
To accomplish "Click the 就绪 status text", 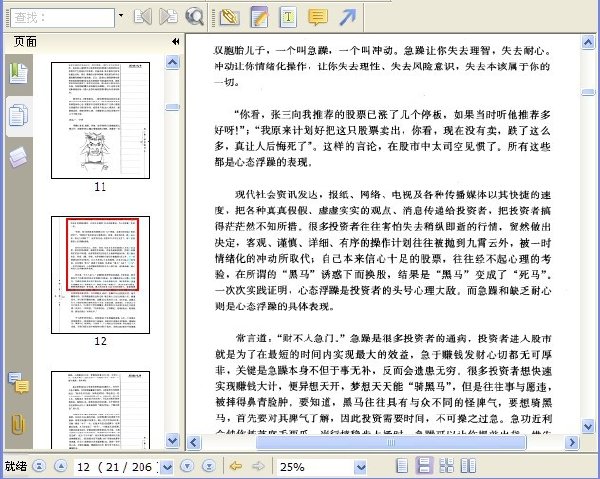I will pos(16,466).
